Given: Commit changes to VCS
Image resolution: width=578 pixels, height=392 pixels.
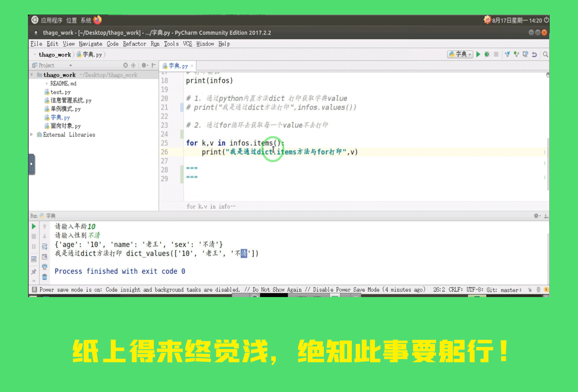Looking at the screenshot, I should [x=516, y=54].
